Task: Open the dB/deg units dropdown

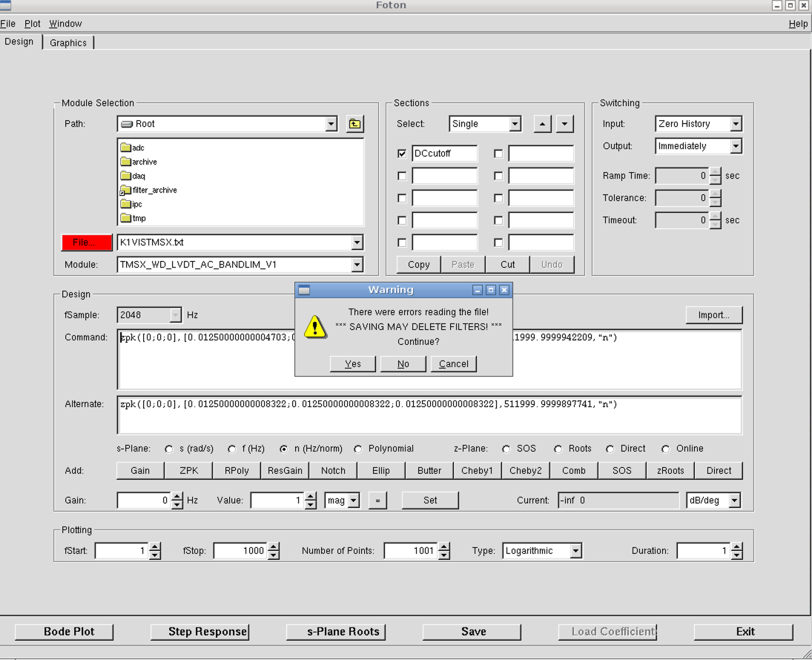Action: 734,501
